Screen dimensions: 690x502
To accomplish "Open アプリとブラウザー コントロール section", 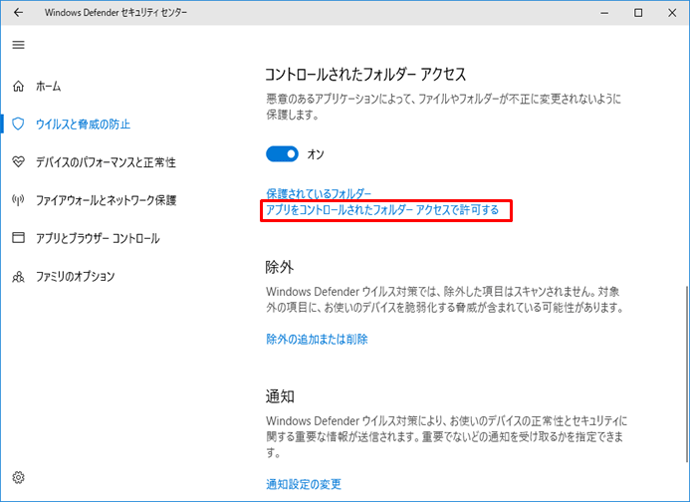I will 98,238.
